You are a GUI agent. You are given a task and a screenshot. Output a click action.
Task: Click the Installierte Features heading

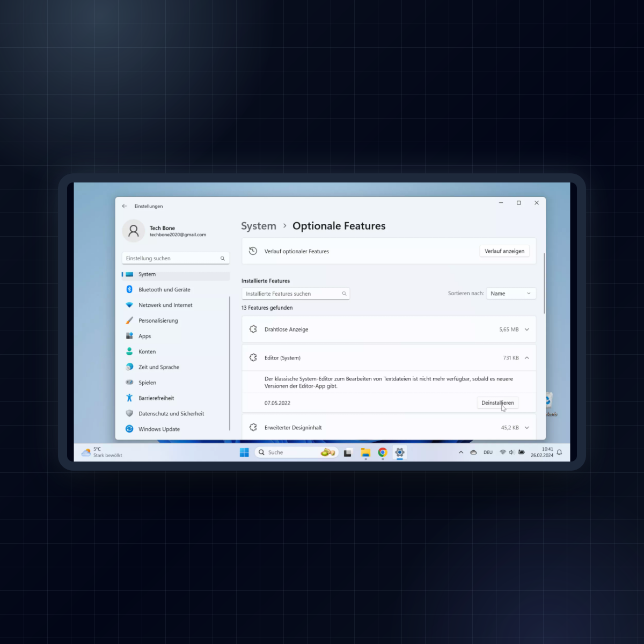(266, 281)
